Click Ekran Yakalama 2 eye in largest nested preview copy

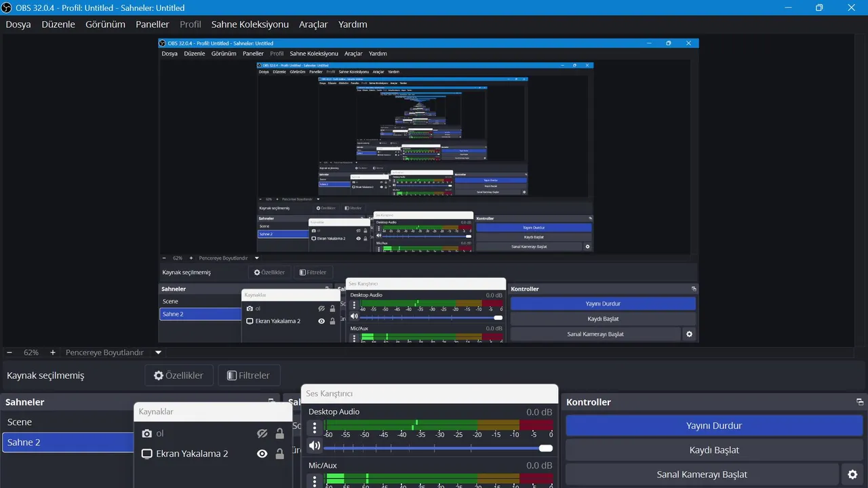[x=321, y=321]
